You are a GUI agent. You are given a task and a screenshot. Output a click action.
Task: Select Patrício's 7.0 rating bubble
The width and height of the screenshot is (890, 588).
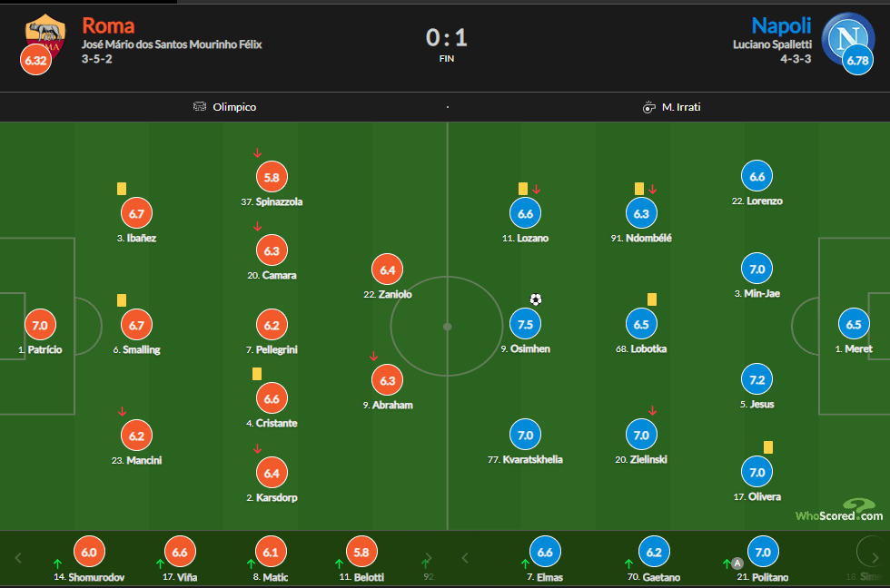point(40,326)
